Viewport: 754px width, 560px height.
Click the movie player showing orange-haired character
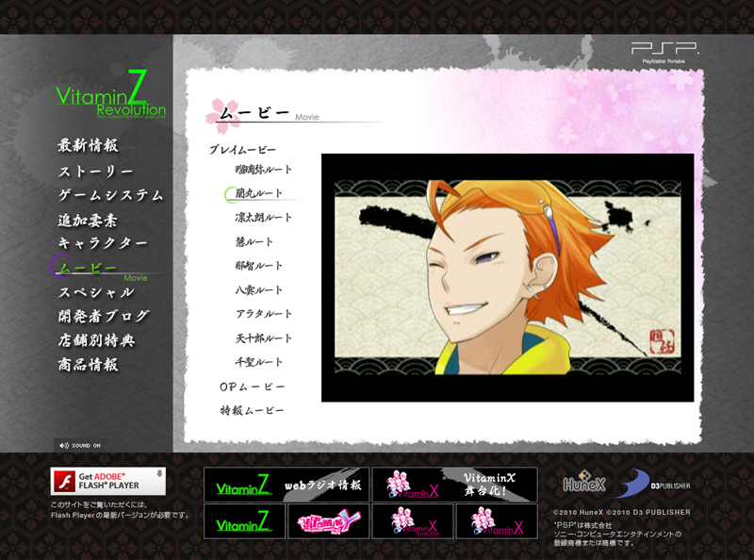point(507,277)
